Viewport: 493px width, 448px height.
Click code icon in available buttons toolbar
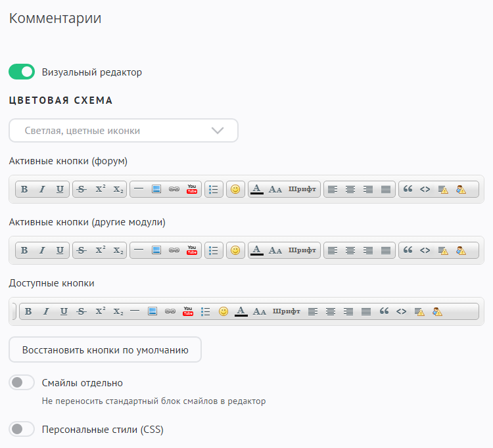click(x=402, y=311)
